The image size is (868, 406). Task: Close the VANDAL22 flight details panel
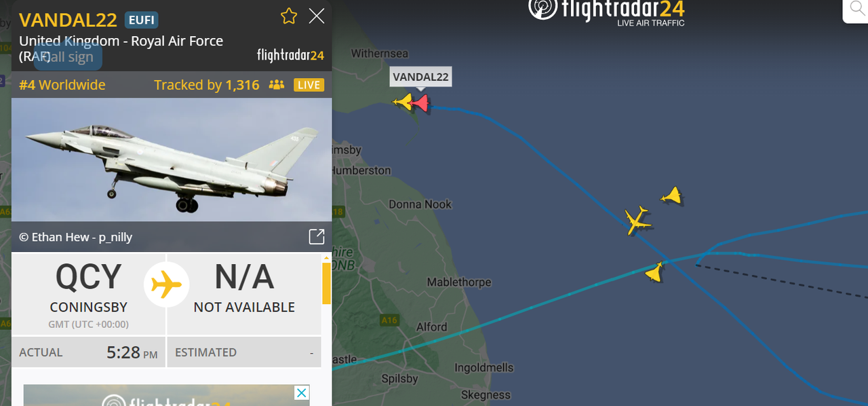pos(317,16)
